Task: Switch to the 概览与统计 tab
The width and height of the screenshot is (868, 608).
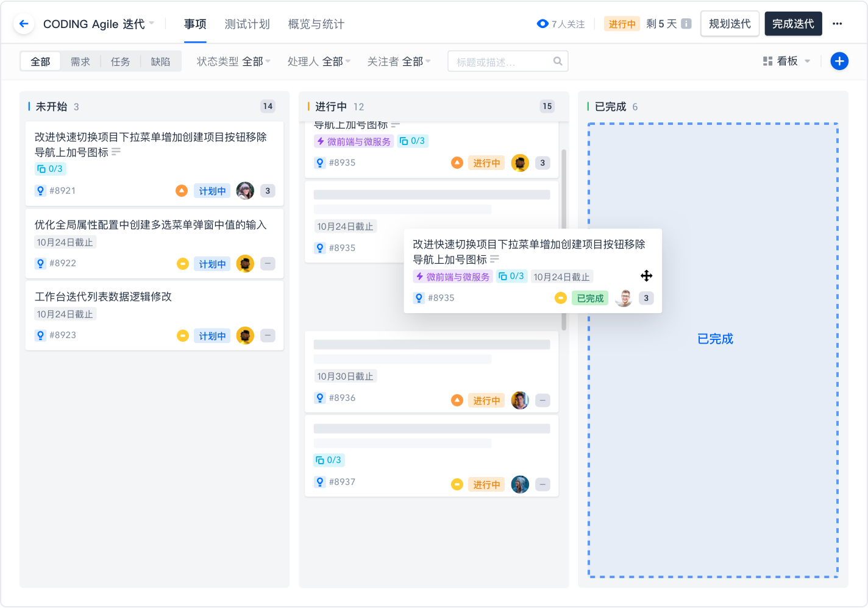Action: [316, 24]
